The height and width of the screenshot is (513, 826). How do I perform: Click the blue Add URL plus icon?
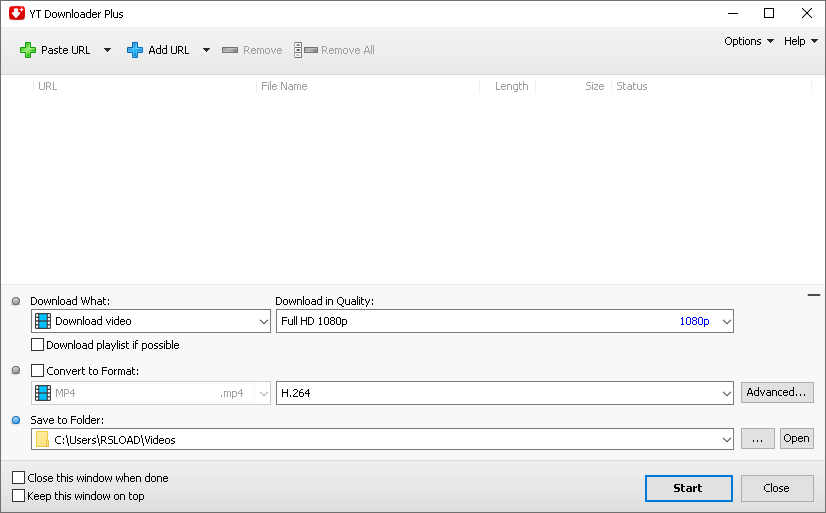pos(135,50)
